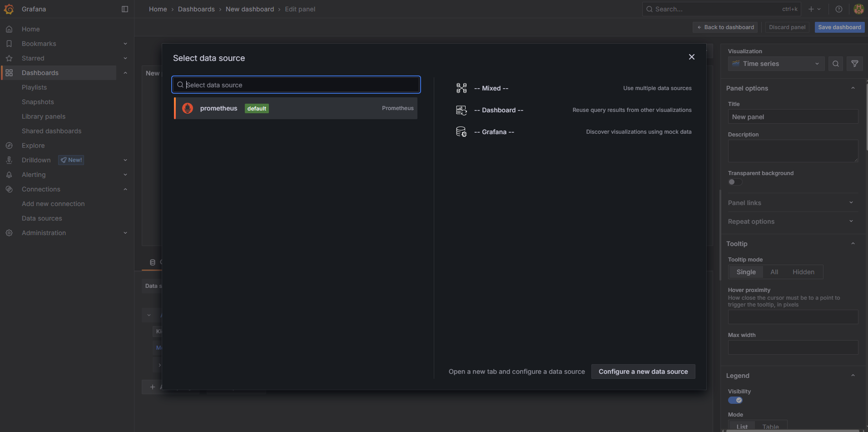The height and width of the screenshot is (432, 868).
Task: Open Add new connection in sidebar
Action: coord(53,204)
